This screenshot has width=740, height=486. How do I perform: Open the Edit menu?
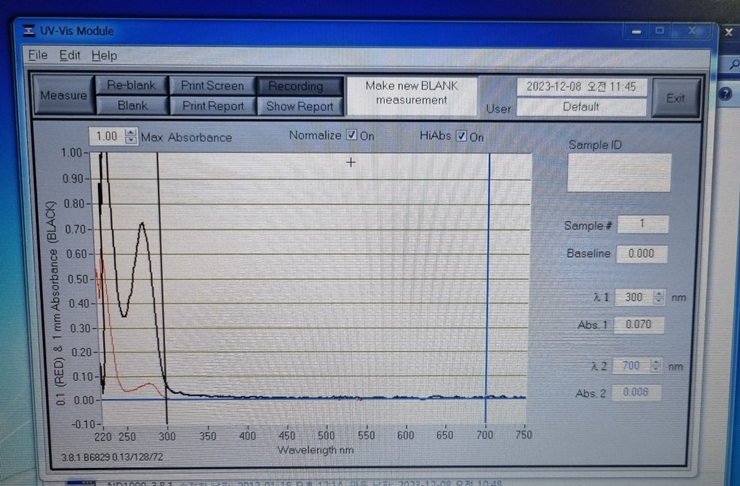click(x=69, y=55)
